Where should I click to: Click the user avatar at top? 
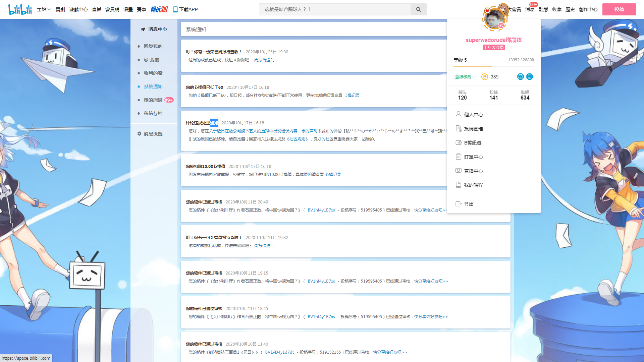click(494, 19)
